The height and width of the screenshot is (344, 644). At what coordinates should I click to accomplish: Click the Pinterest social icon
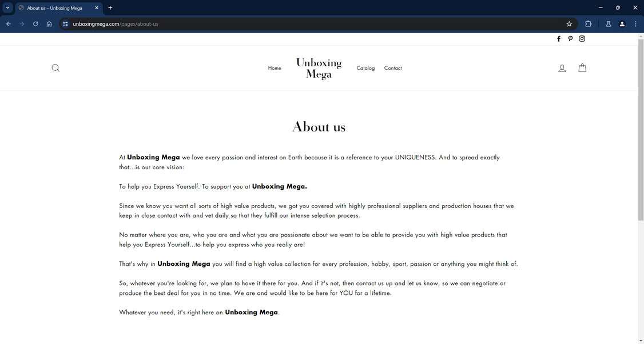click(570, 38)
